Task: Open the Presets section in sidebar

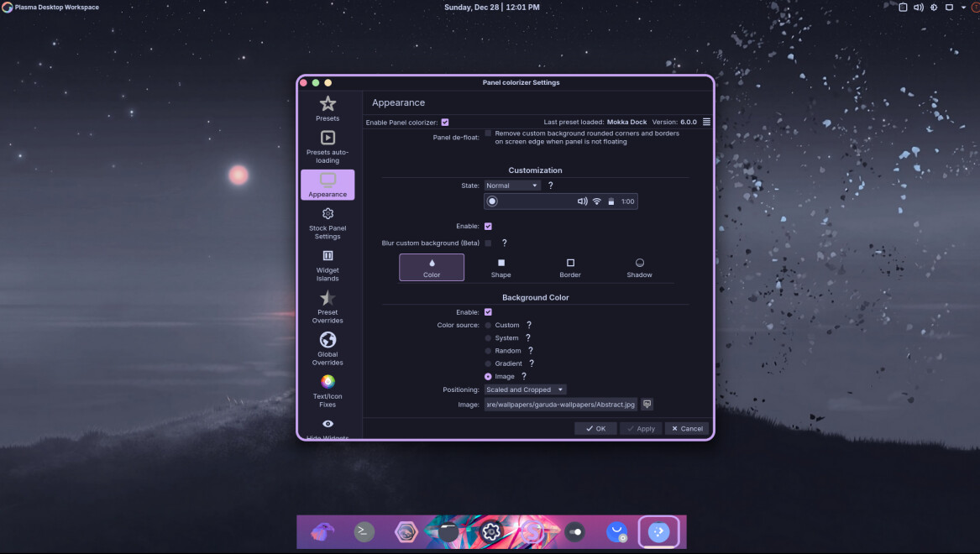Action: point(328,108)
